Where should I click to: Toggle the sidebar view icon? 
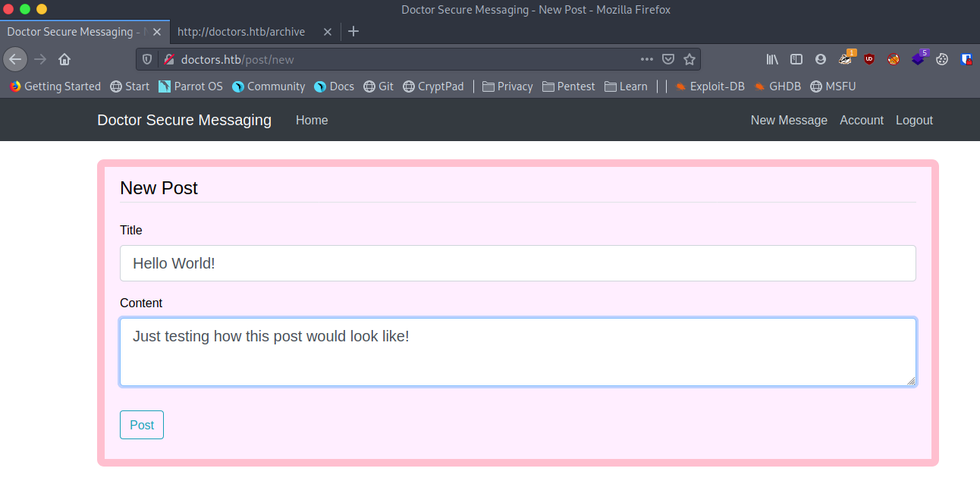(x=796, y=59)
